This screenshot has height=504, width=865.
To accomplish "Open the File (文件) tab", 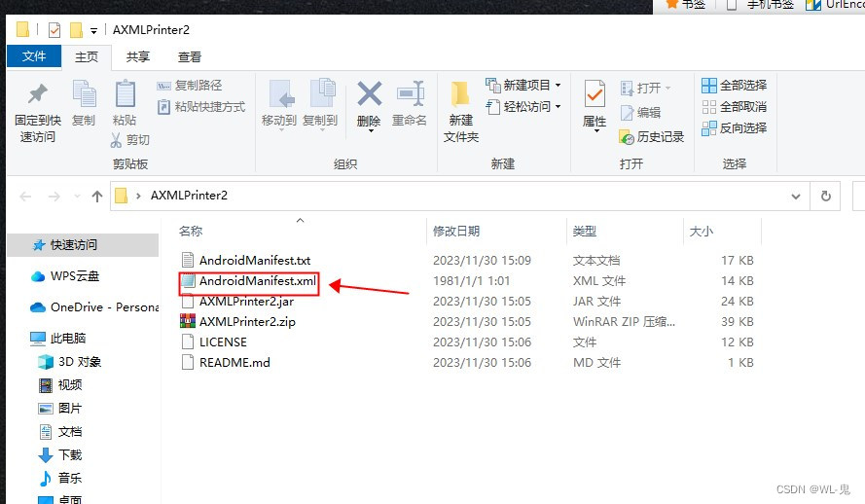I will tap(34, 56).
